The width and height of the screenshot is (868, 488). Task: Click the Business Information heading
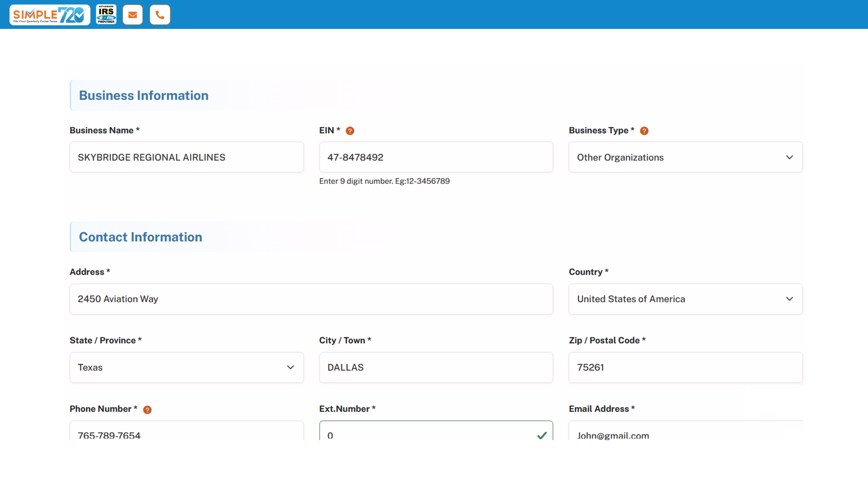144,95
